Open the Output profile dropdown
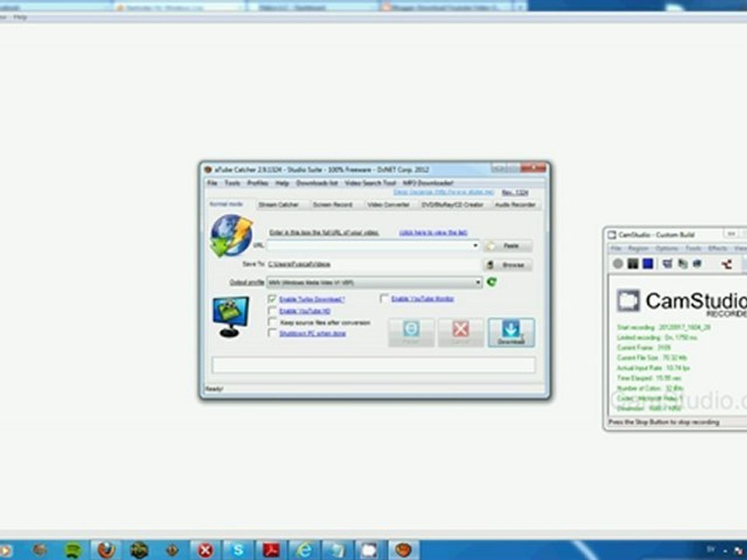Image resolution: width=747 pixels, height=560 pixels. [373, 282]
